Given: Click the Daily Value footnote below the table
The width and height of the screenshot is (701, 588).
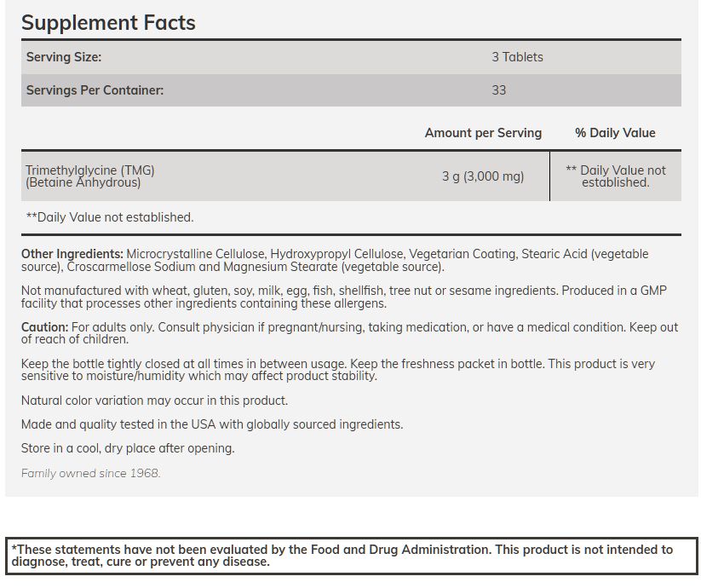Looking at the screenshot, I should 110,217.
